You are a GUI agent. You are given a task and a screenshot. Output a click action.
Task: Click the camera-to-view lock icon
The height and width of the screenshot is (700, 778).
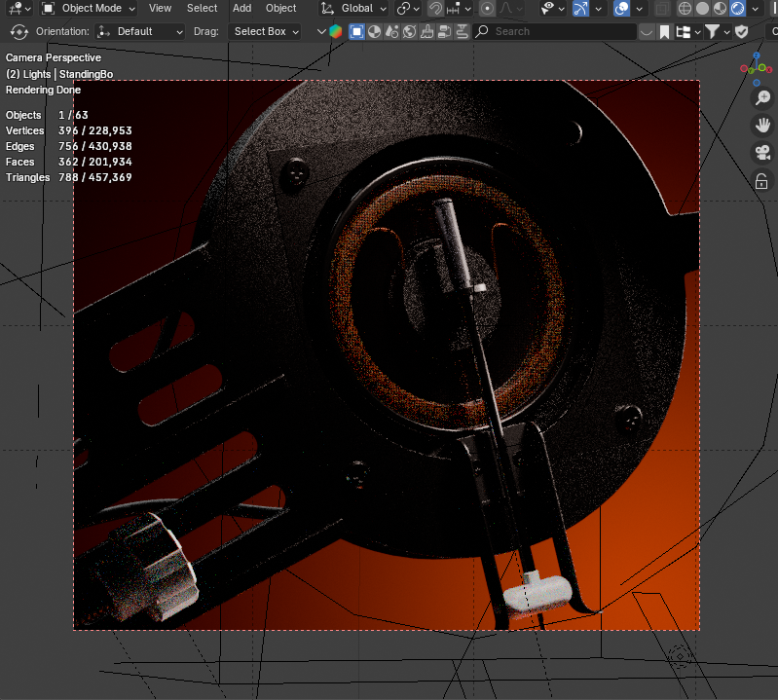point(762,181)
